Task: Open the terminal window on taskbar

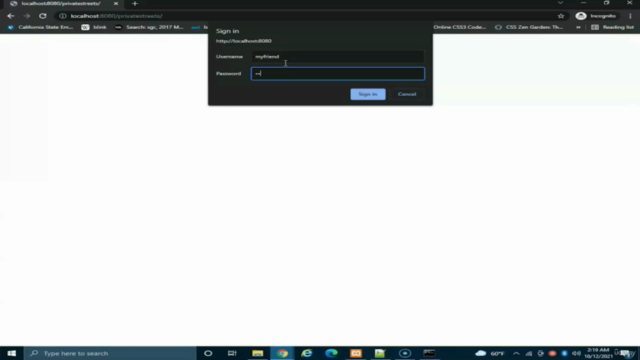Action: point(429,353)
